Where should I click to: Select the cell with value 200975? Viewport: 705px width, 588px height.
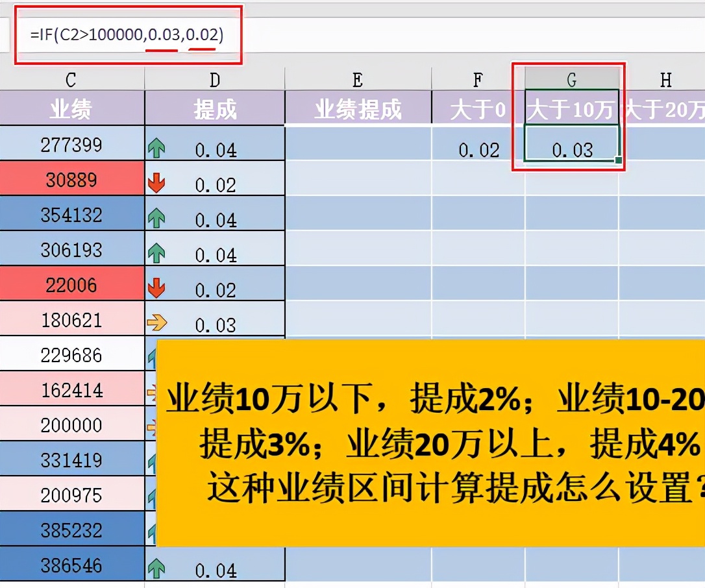[x=72, y=494]
